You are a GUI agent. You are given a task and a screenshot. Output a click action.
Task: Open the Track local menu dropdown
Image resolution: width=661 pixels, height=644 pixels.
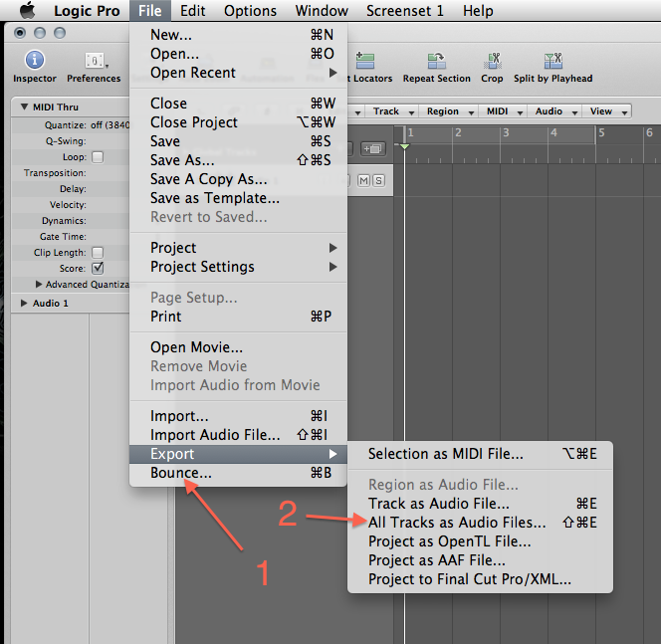click(392, 111)
